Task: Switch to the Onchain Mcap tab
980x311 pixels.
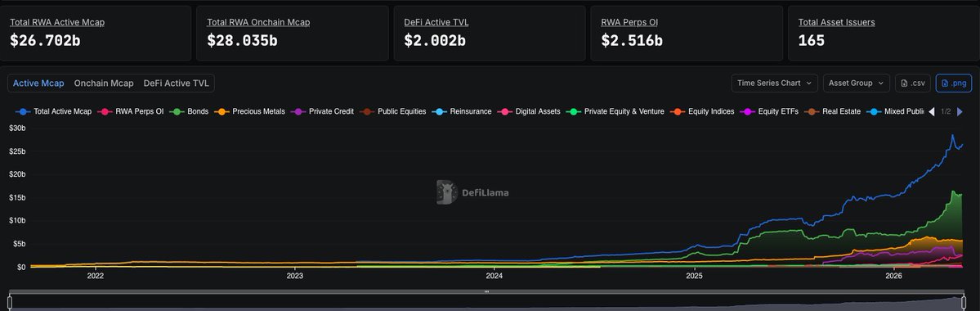Action: (x=104, y=83)
